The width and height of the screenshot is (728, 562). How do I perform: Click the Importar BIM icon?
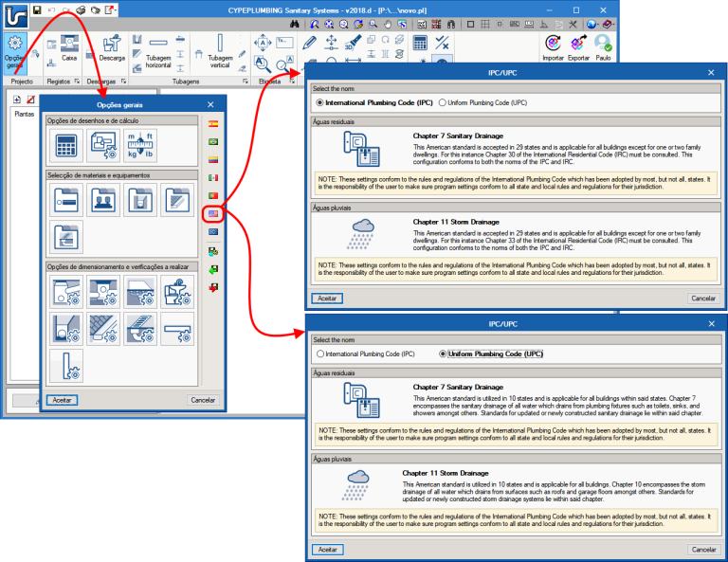553,47
